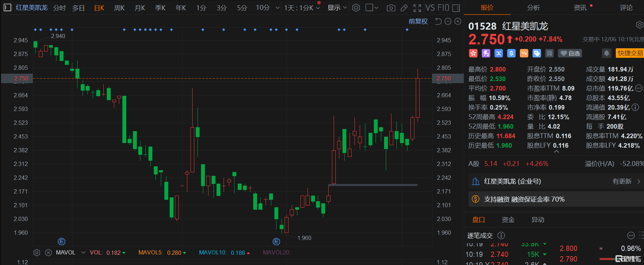This screenshot has height=265, width=644.
Task: Expand the minute interval dropdown arrow
Action: point(278,8)
